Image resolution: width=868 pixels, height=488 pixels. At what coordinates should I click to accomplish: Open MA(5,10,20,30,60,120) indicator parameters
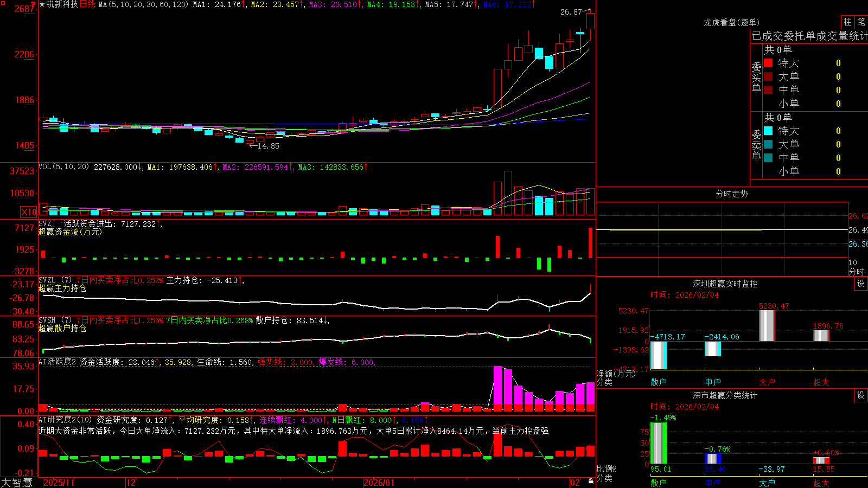pos(143,4)
